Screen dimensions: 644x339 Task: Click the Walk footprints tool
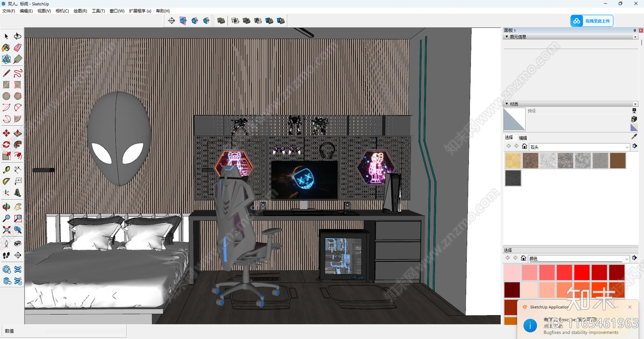[x=6, y=255]
